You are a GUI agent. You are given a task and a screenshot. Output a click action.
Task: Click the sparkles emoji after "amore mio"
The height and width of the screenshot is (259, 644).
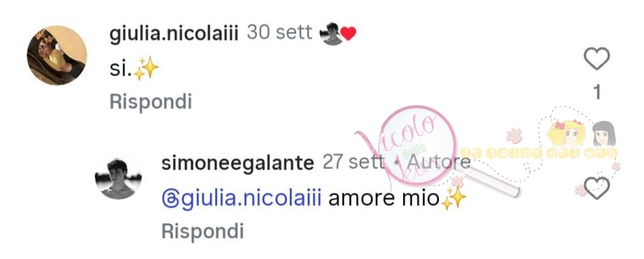[454, 198]
